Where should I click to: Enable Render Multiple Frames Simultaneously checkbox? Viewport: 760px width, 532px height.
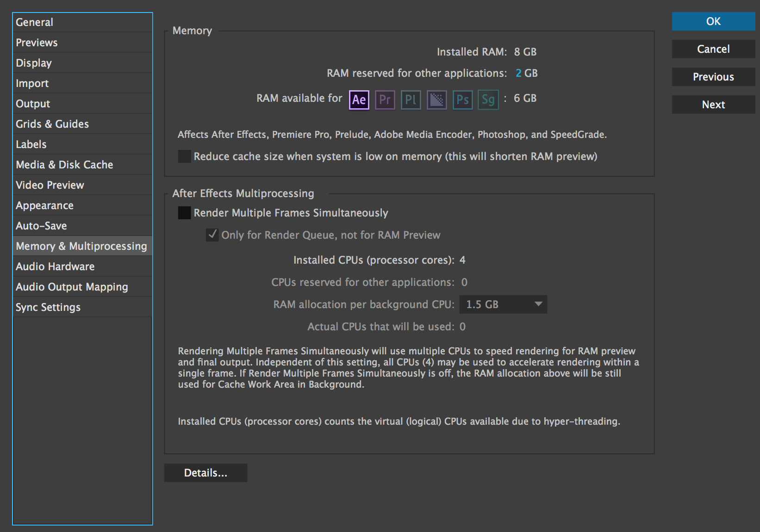tap(184, 213)
